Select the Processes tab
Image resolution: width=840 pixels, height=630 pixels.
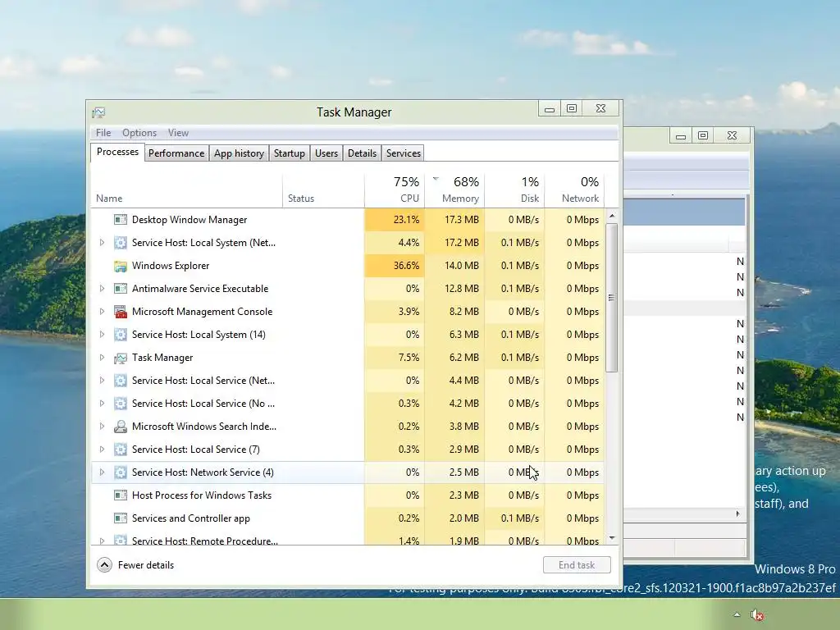(117, 152)
